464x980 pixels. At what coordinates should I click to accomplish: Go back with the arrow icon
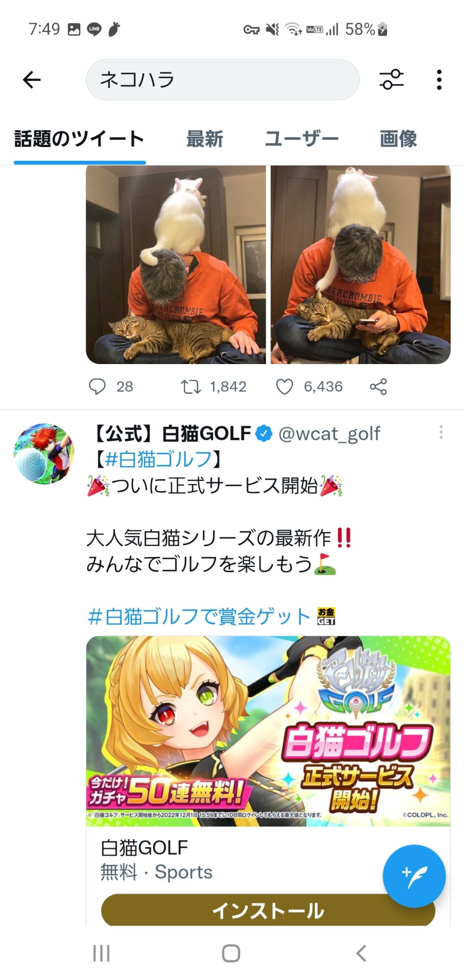(32, 80)
